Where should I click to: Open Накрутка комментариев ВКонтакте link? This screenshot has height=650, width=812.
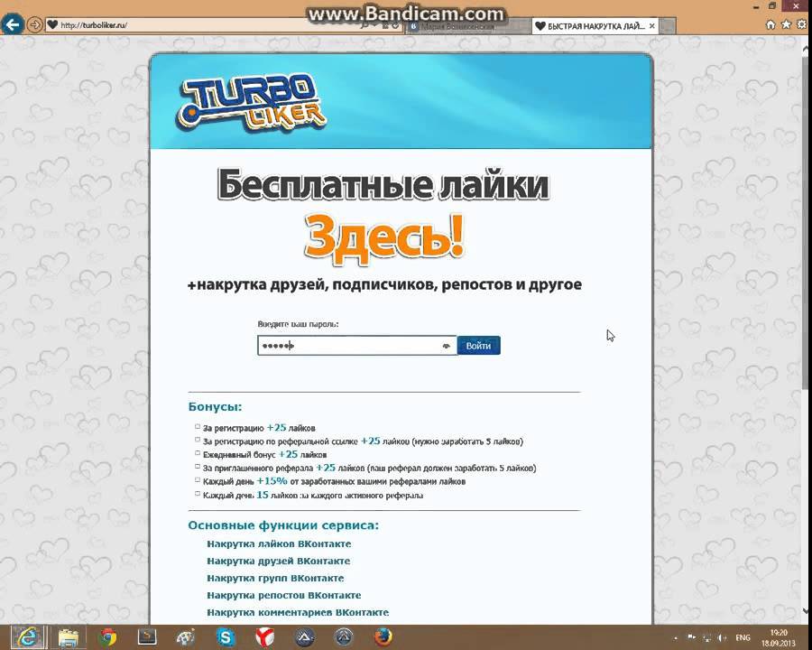point(298,612)
